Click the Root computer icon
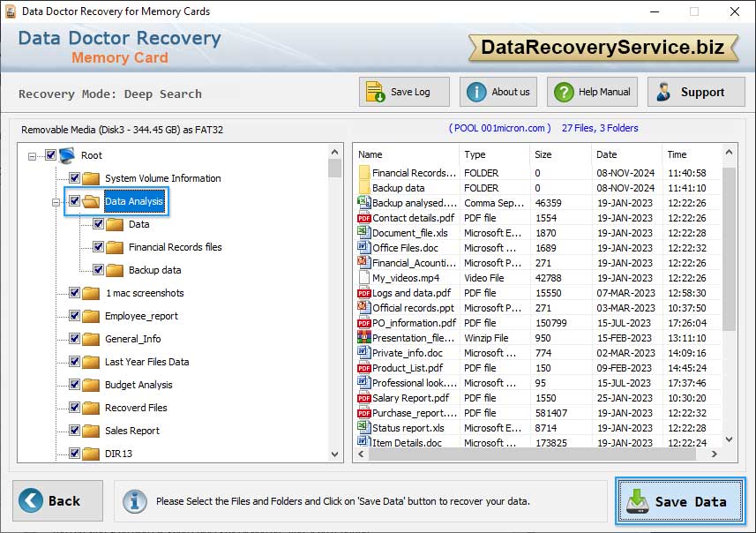The image size is (756, 533). [x=67, y=155]
